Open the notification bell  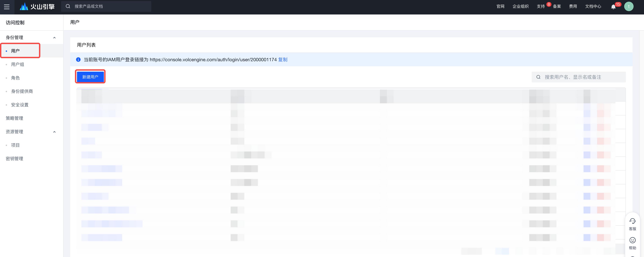pyautogui.click(x=613, y=7)
